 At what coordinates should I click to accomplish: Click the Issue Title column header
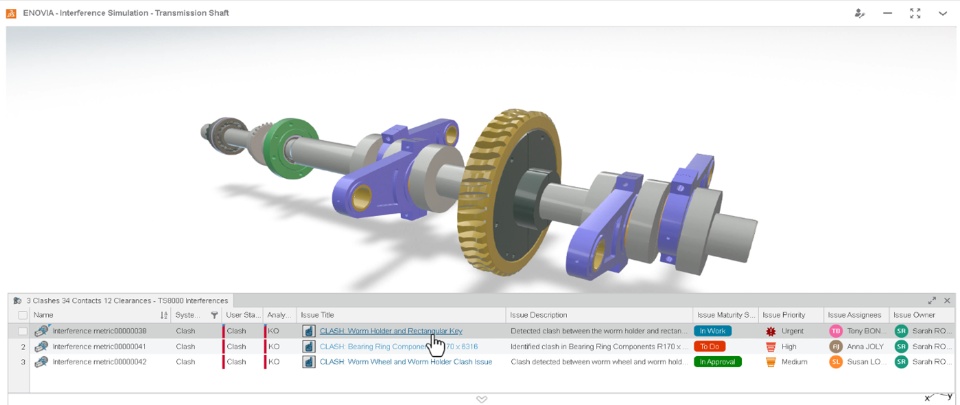coord(316,315)
